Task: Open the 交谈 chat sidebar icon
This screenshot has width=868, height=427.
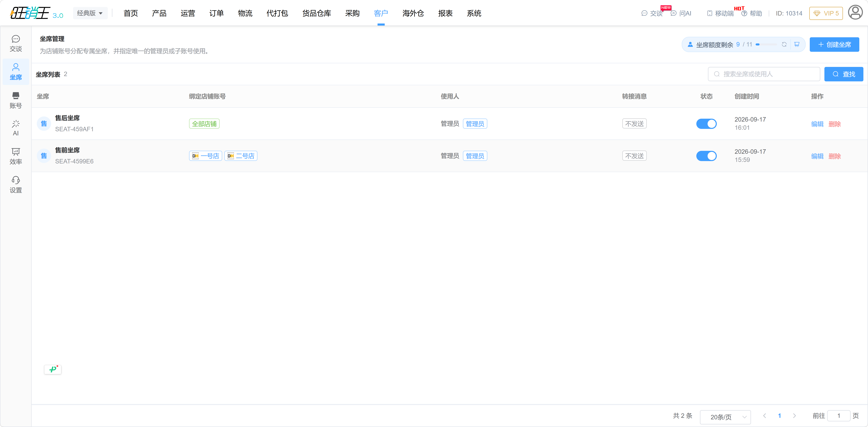Action: (15, 43)
